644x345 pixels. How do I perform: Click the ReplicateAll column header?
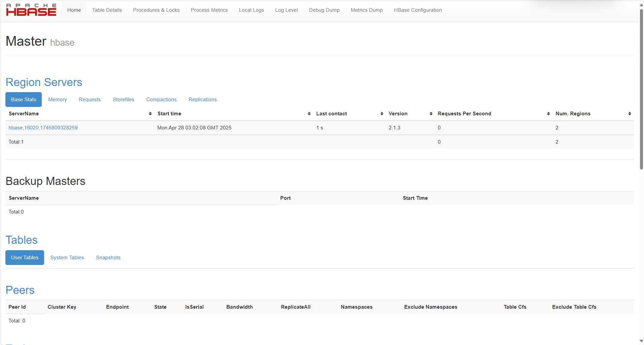(296, 307)
